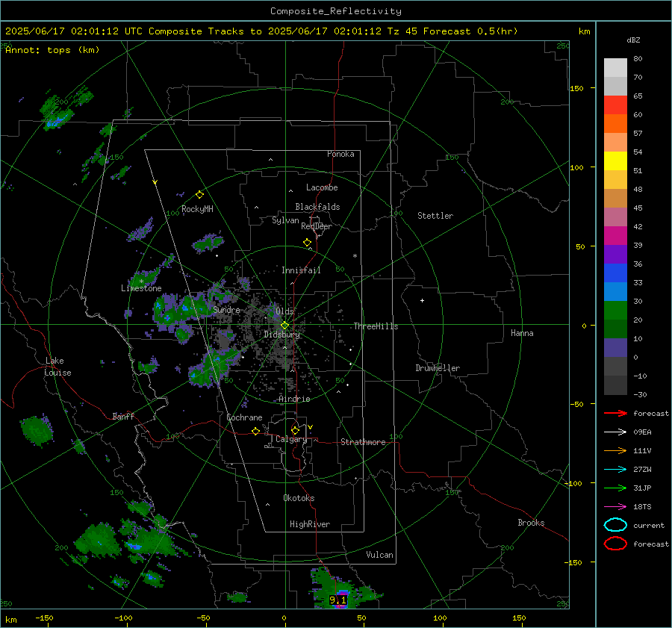Image resolution: width=672 pixels, height=628 pixels.
Task: Click the storm top label 9.1
Action: tap(337, 600)
